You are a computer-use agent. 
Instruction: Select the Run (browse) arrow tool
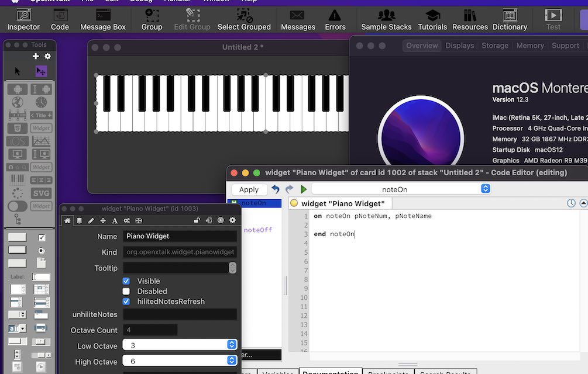(18, 71)
